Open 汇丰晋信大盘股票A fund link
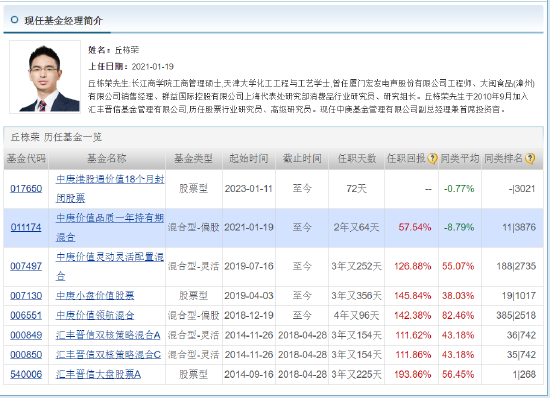The image size is (550, 398). coord(98,375)
